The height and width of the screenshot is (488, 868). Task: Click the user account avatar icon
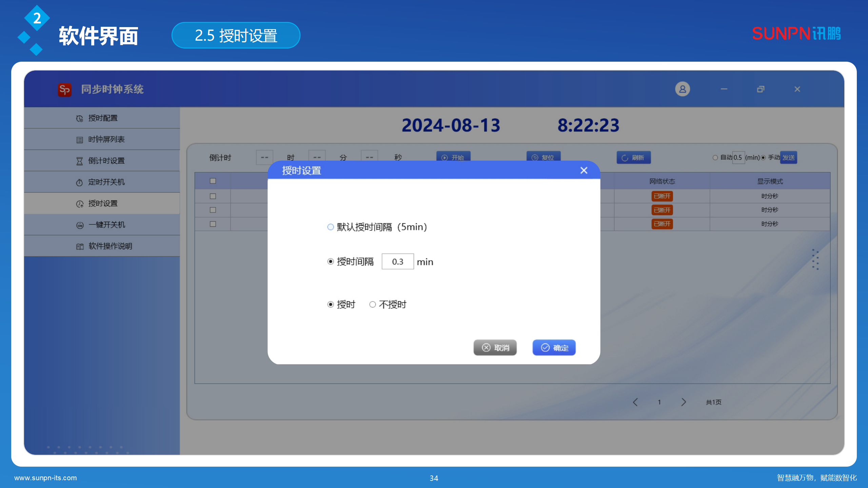click(x=682, y=89)
